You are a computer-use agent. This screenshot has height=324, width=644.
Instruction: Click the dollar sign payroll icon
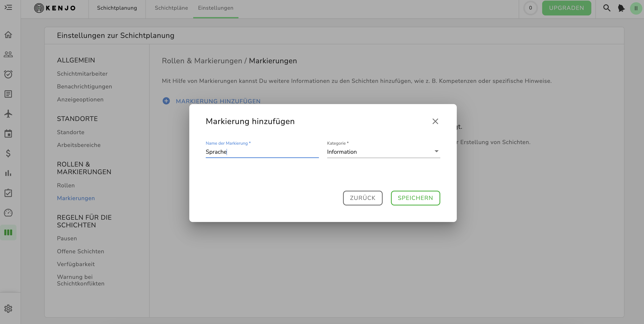point(8,153)
